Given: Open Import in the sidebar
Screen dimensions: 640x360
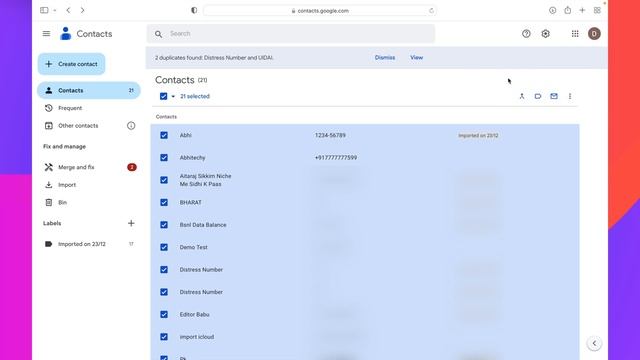Looking at the screenshot, I should tap(89, 185).
